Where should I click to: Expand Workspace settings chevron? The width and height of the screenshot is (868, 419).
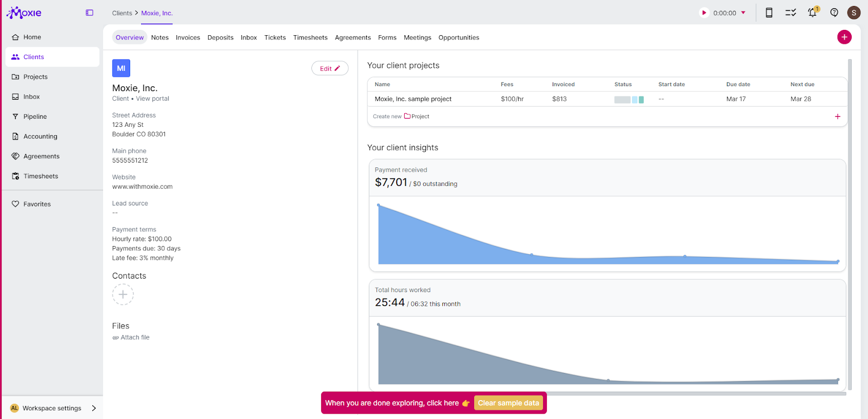click(x=94, y=408)
